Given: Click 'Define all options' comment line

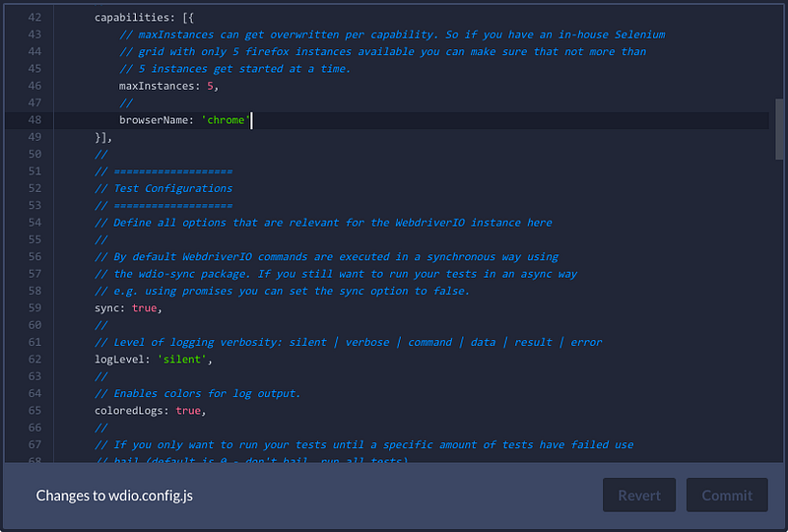Looking at the screenshot, I should point(323,223).
